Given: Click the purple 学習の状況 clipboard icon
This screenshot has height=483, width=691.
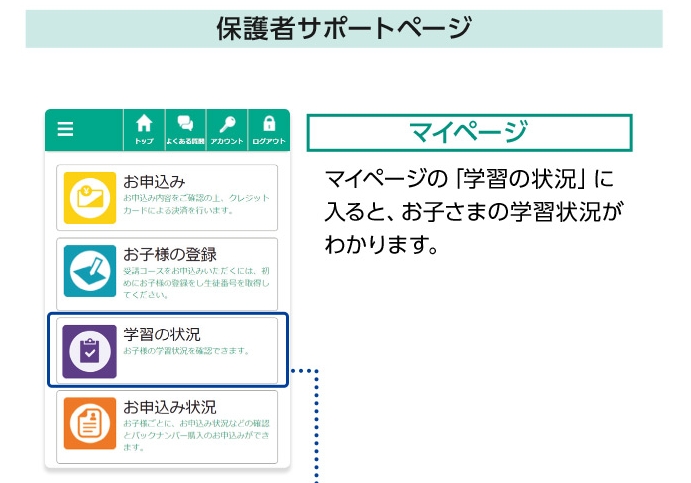Looking at the screenshot, I should 90,351.
